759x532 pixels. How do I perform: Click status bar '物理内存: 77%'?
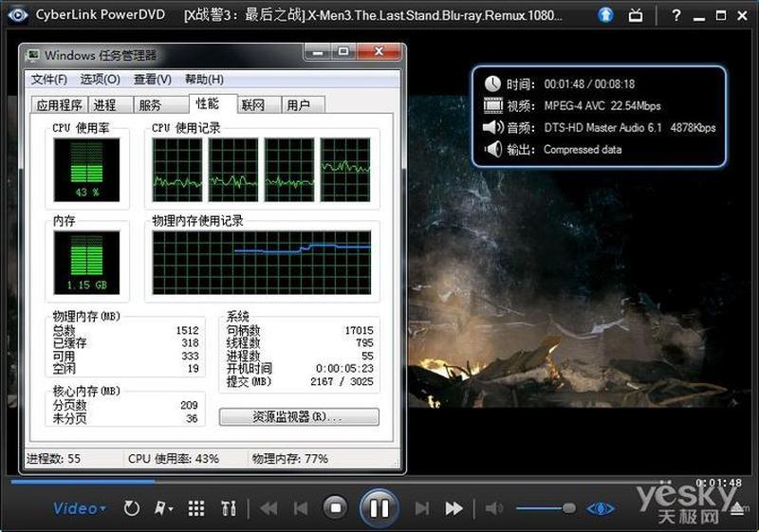(x=290, y=458)
